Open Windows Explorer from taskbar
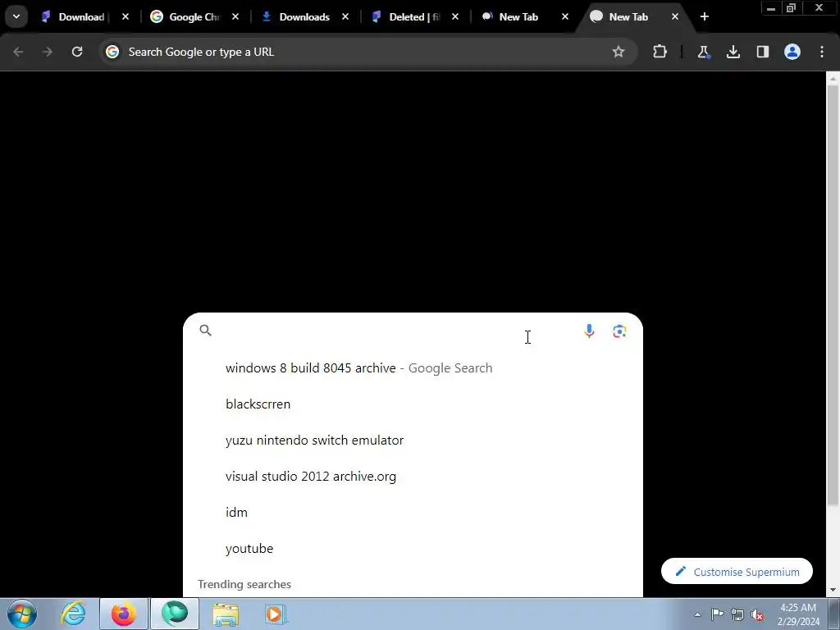Image resolution: width=840 pixels, height=630 pixels. tap(226, 614)
